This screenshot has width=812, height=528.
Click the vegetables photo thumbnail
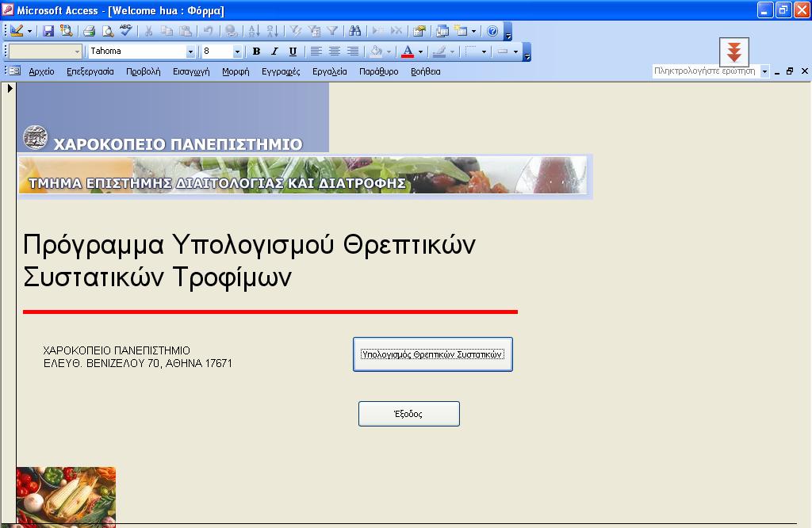66,497
